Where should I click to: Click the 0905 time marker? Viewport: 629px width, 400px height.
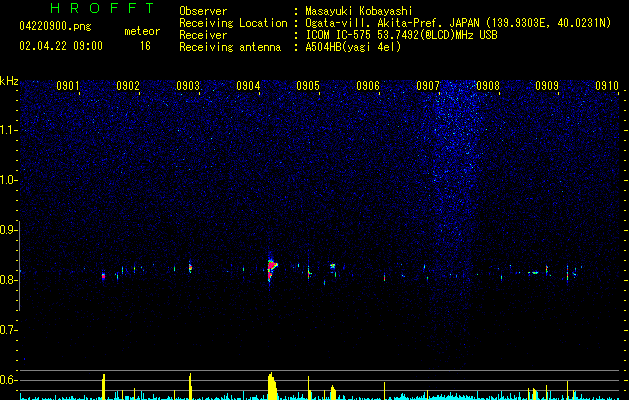pos(308,86)
